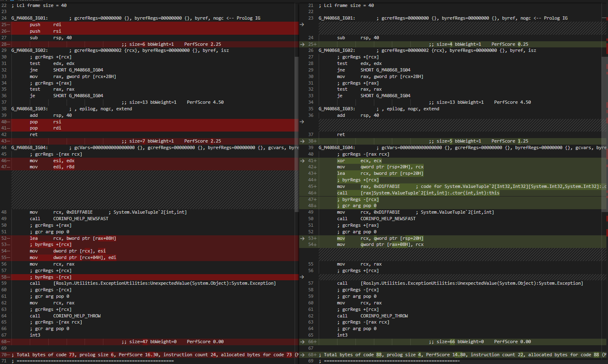Click added 'mov qword ptr [rsp+20H], rcx' line

point(380,167)
